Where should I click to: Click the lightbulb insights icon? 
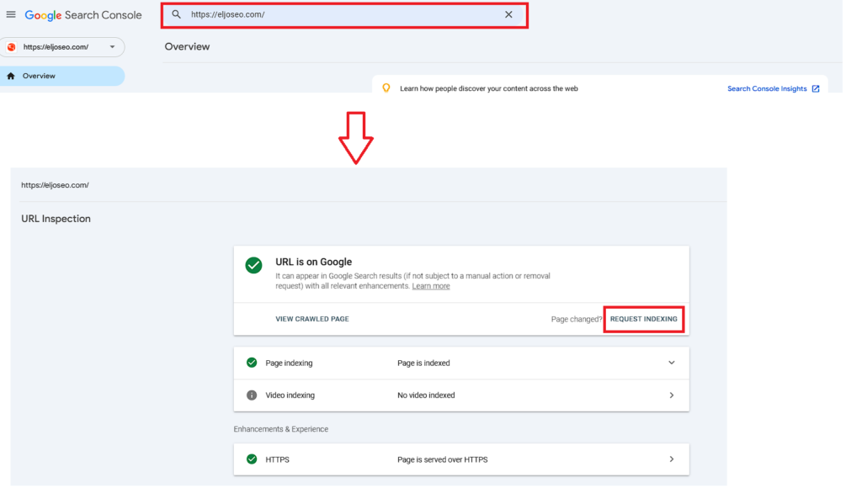pyautogui.click(x=386, y=88)
